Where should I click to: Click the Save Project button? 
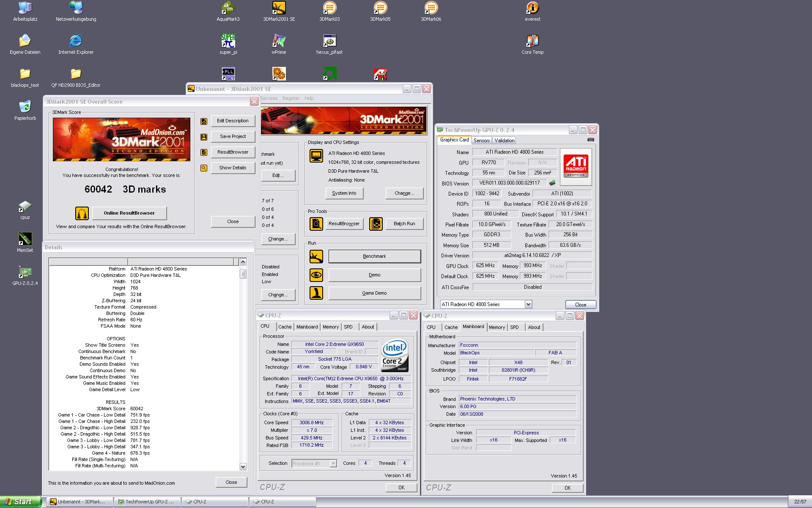(233, 136)
